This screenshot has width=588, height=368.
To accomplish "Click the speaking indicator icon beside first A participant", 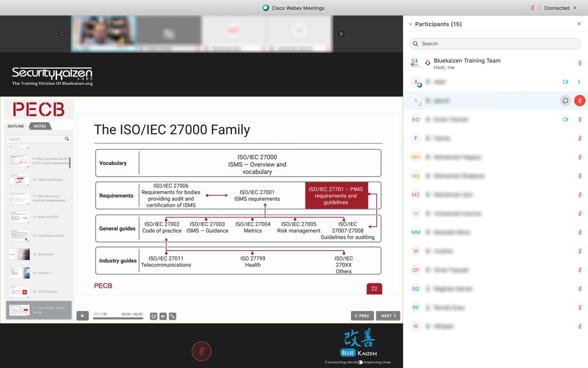I will pyautogui.click(x=579, y=82).
